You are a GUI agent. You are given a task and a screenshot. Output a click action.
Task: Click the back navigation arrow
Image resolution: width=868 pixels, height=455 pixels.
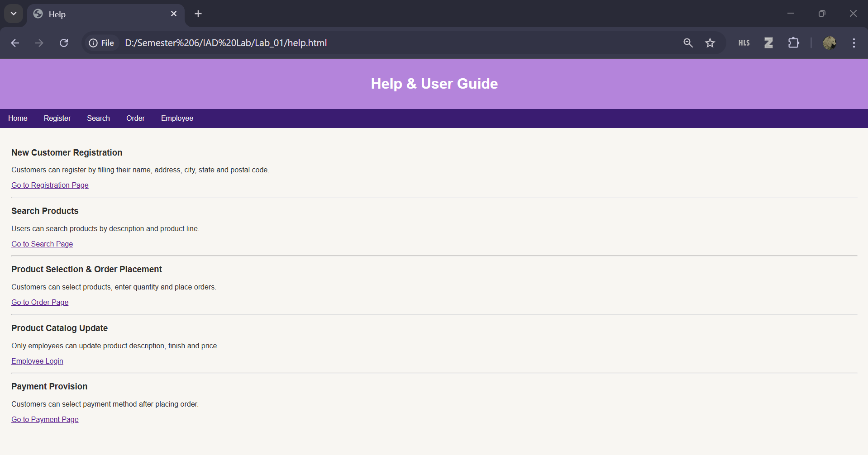click(15, 43)
